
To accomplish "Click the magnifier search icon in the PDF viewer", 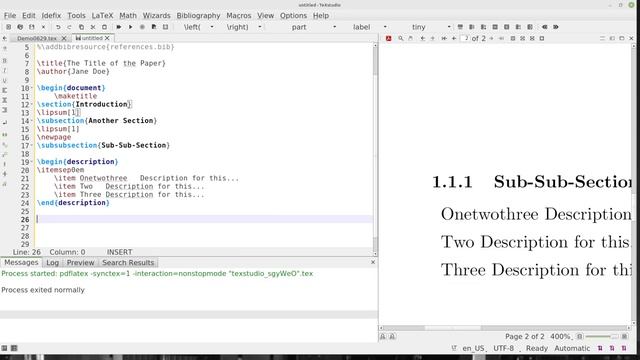I will [401, 38].
